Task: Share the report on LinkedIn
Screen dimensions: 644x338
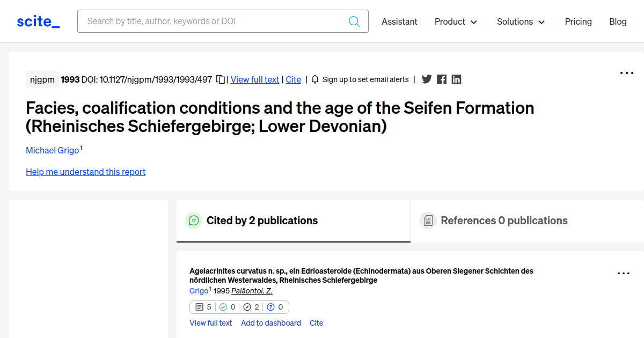Action: [x=456, y=79]
